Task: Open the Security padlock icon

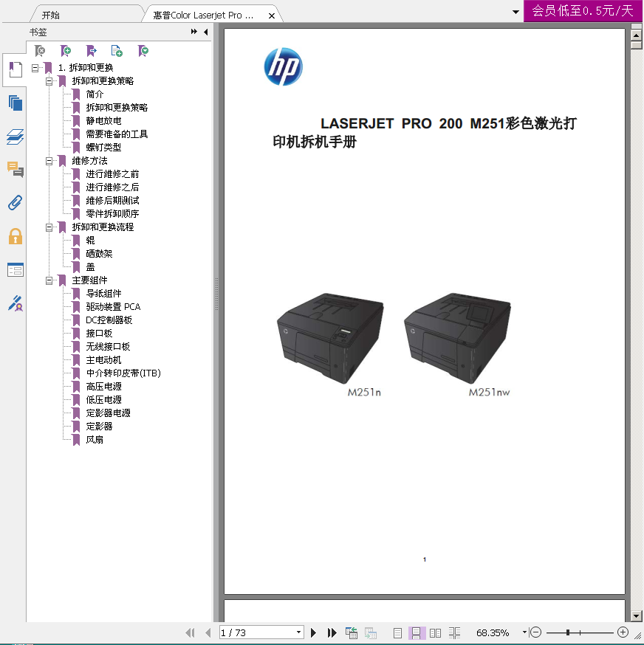Action: 16,237
